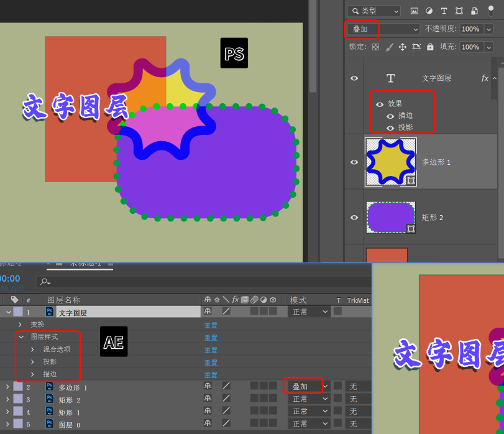
Task: Collapse the fx effects arrow on 文字图层
Action: coord(494,78)
